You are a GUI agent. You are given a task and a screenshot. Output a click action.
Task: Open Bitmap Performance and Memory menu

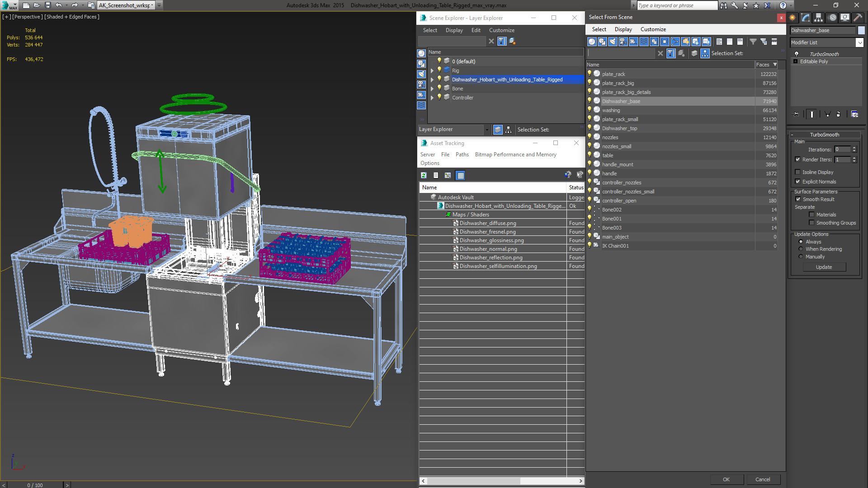click(x=515, y=155)
